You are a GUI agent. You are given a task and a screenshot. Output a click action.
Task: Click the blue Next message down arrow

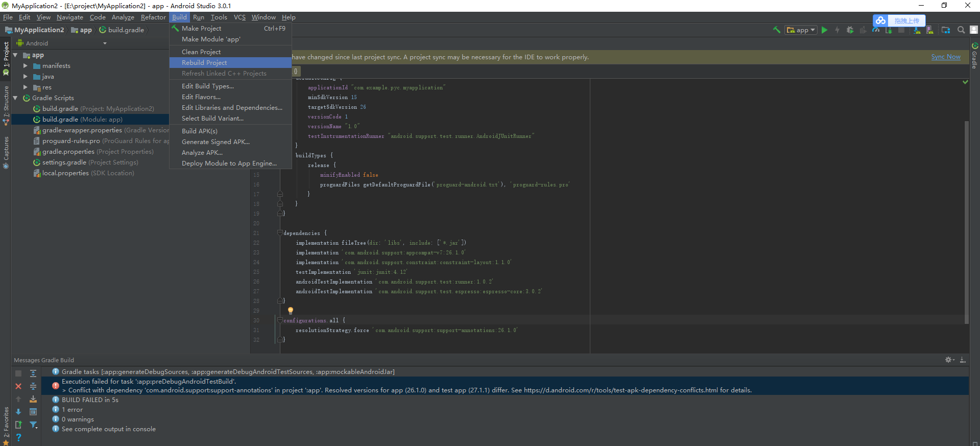[18, 412]
